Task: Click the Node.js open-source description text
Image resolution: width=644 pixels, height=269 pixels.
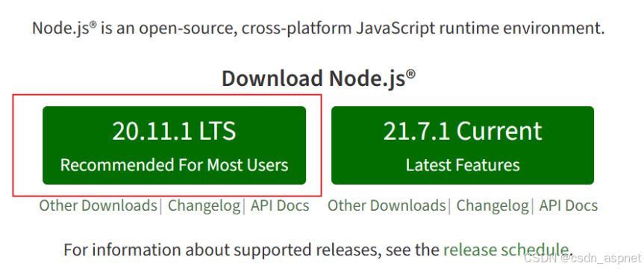Action: [x=319, y=28]
